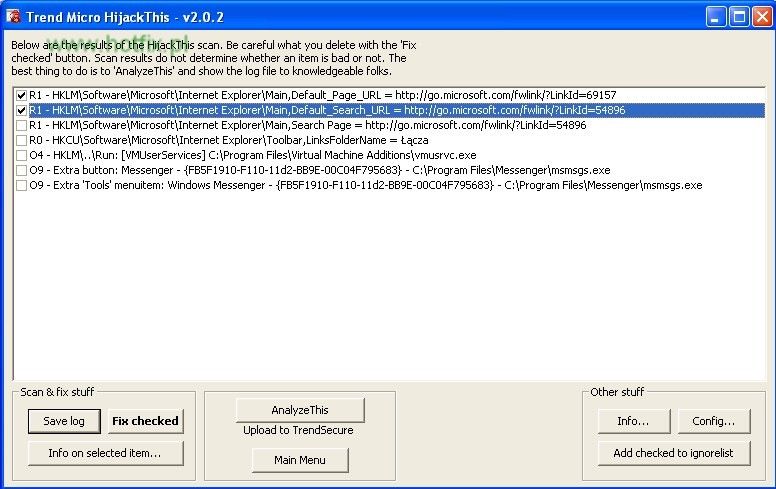
Task: Minimize the HijackThis window
Action: [x=716, y=17]
